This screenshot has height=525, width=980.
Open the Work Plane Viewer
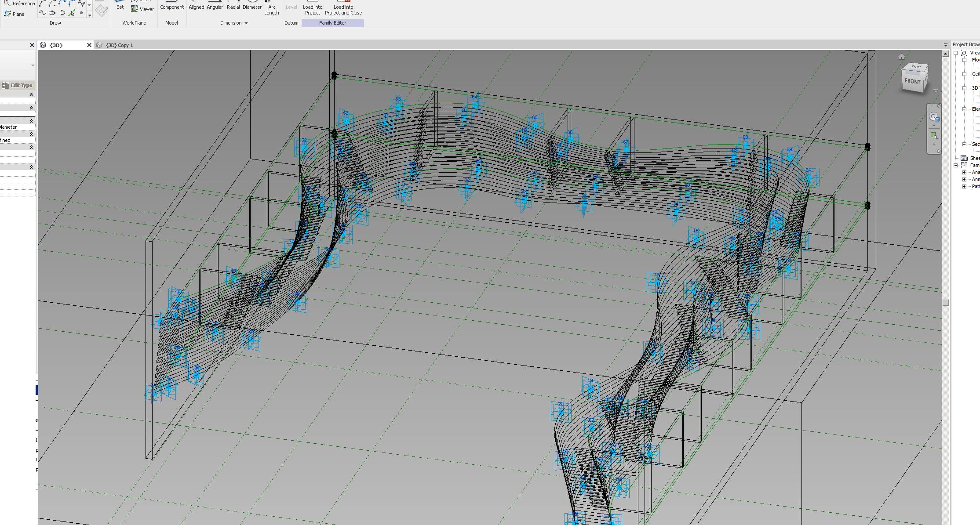pyautogui.click(x=142, y=9)
